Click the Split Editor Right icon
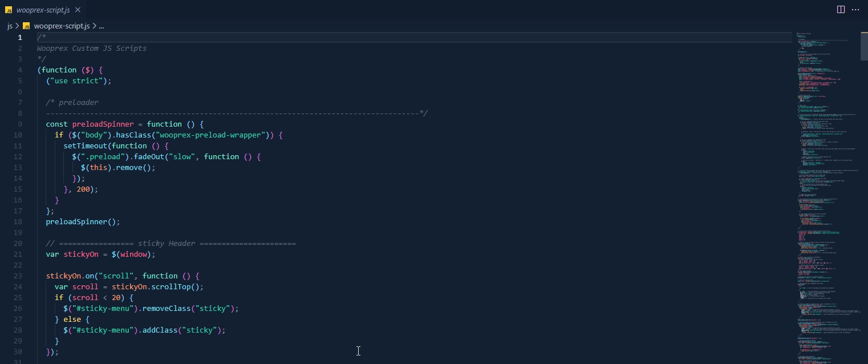The width and height of the screenshot is (868, 364). click(841, 10)
